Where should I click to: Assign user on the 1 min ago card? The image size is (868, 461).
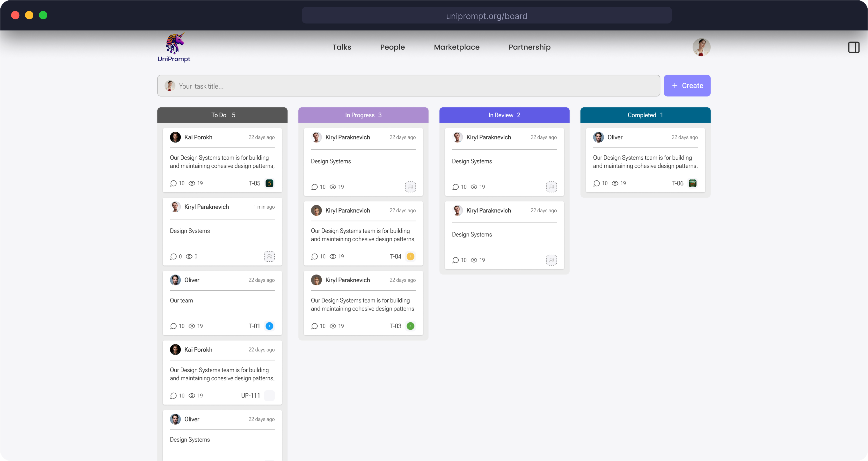click(x=269, y=256)
